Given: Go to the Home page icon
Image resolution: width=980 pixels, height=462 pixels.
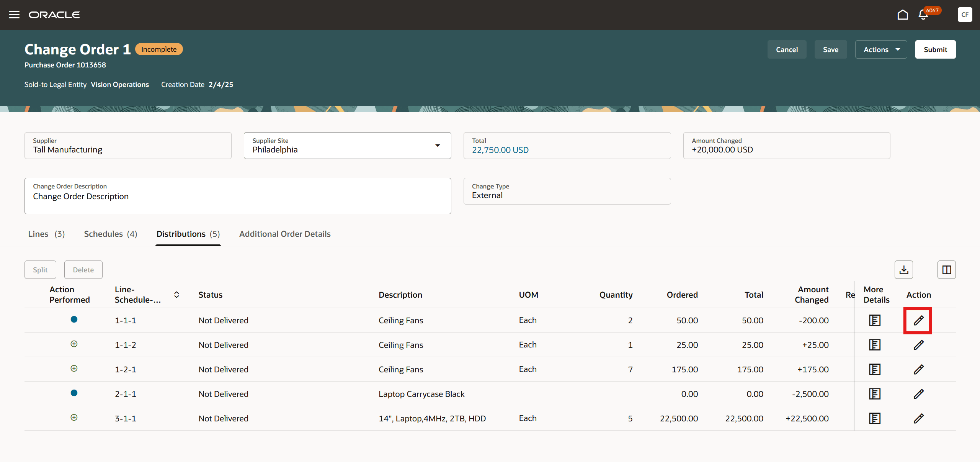Looking at the screenshot, I should (902, 15).
